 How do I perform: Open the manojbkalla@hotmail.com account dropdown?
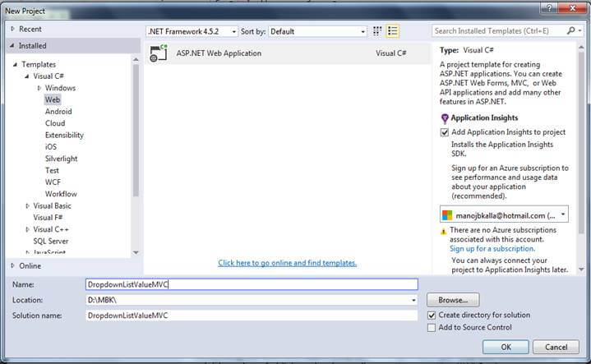pos(505,215)
